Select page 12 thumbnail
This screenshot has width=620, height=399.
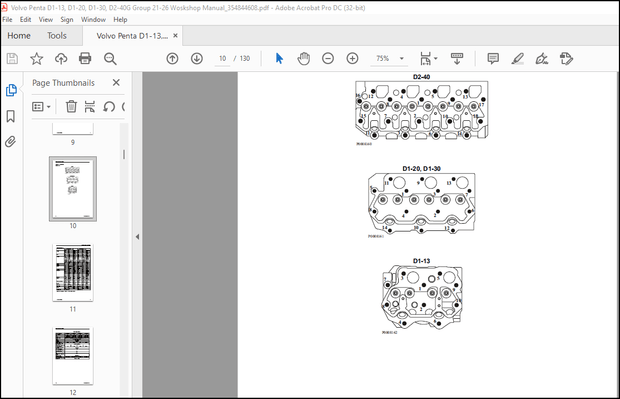point(73,356)
